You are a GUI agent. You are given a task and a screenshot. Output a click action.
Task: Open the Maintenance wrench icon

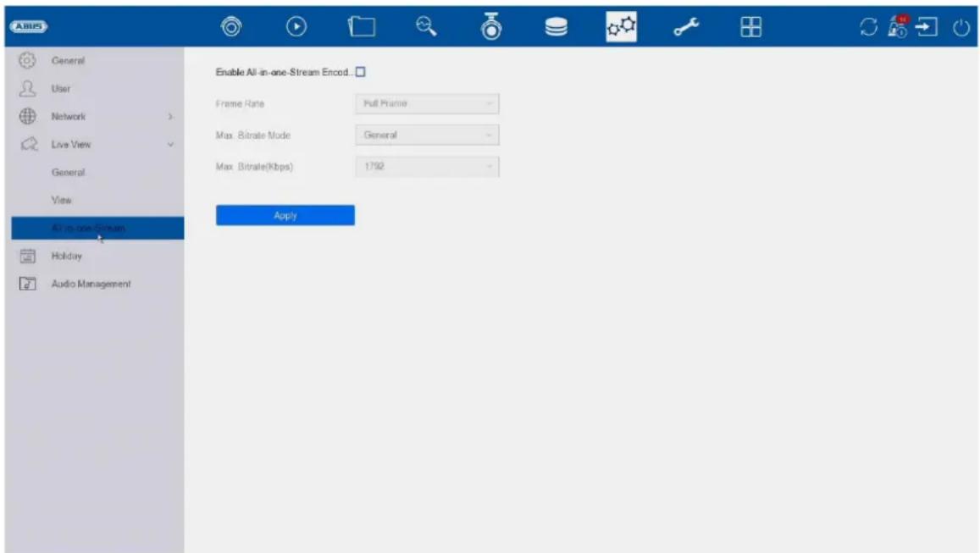685,27
